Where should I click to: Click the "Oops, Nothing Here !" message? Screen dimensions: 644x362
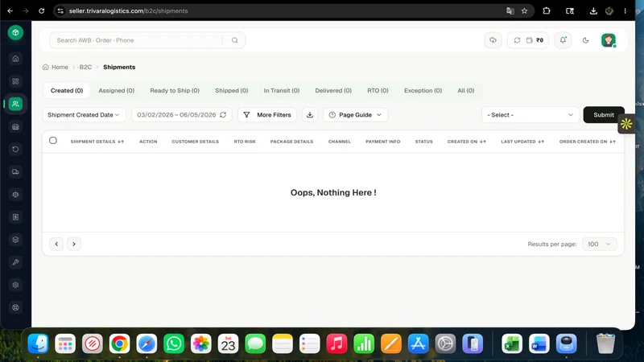pyautogui.click(x=333, y=192)
